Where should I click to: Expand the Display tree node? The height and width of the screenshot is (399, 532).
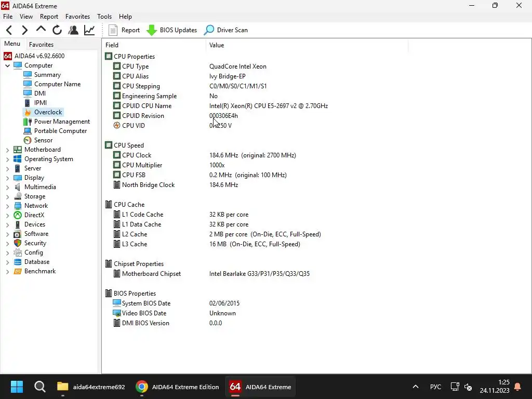(x=7, y=178)
